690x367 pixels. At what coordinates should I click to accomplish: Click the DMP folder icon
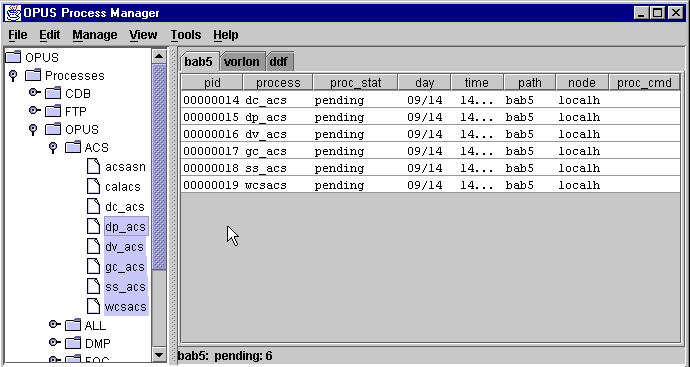[73, 343]
